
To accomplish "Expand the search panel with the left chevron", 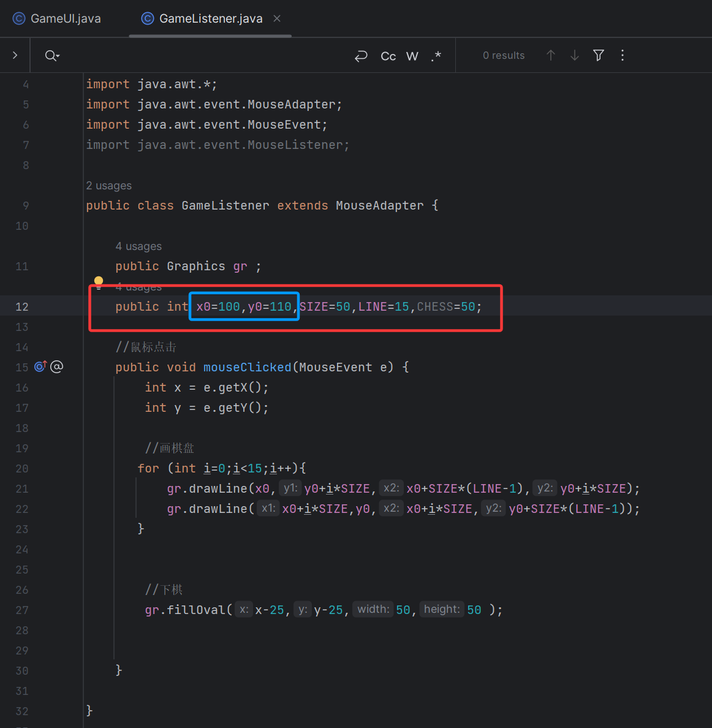I will (14, 54).
